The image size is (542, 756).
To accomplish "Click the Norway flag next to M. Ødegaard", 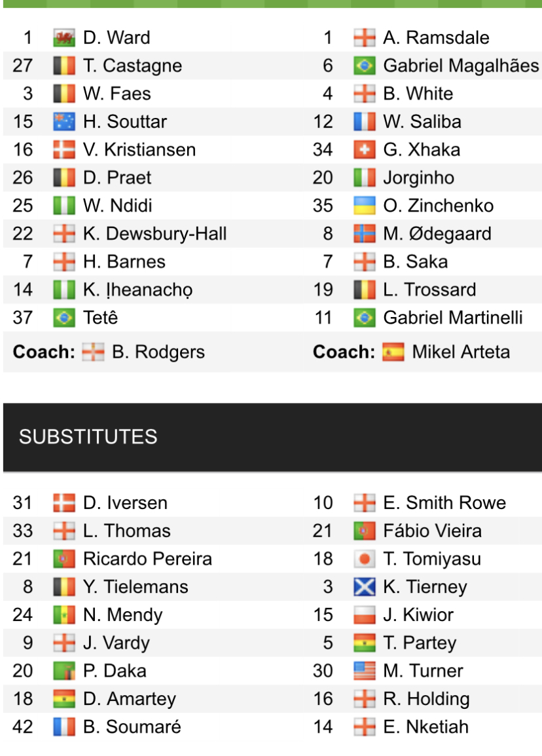I will pyautogui.click(x=364, y=234).
